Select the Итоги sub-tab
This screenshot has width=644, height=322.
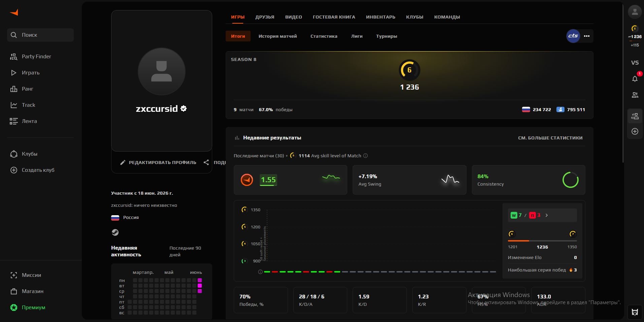pos(238,36)
